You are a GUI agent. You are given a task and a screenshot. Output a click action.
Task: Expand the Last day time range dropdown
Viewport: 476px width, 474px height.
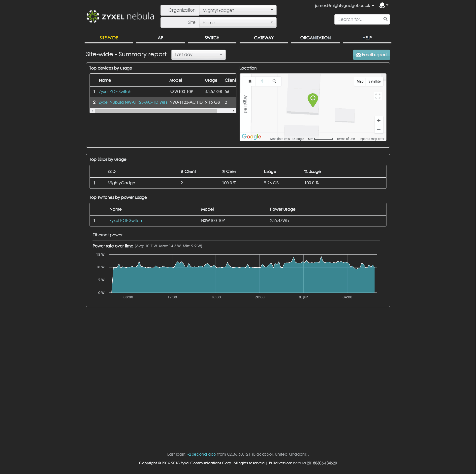click(198, 55)
